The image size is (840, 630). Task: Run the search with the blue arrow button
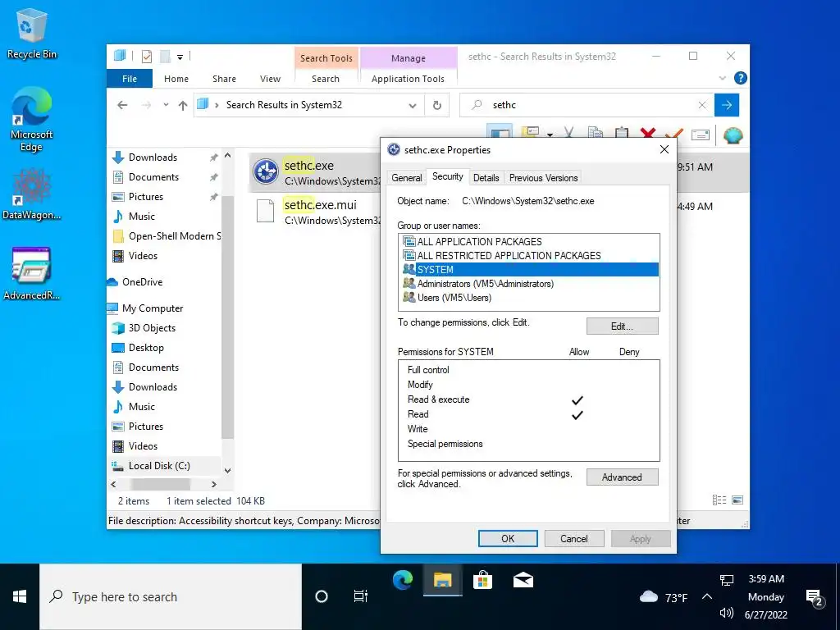click(x=727, y=105)
